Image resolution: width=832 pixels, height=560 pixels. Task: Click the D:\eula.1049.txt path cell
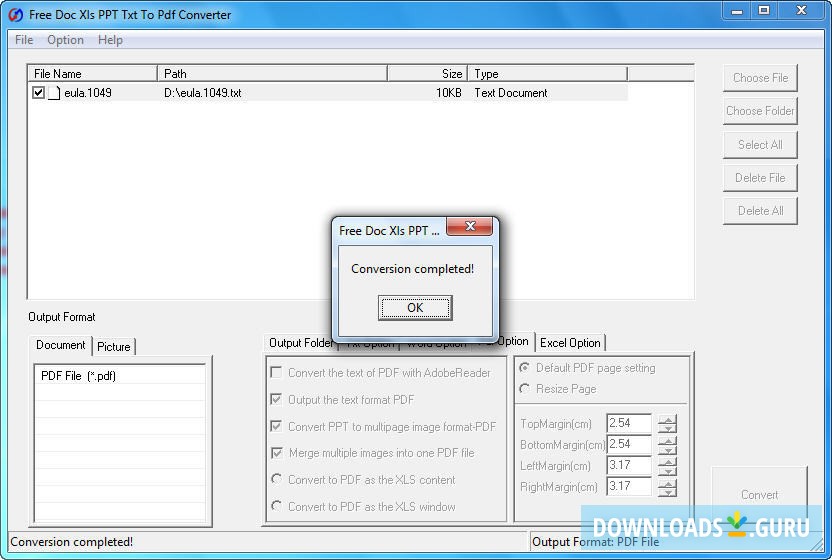point(203,93)
